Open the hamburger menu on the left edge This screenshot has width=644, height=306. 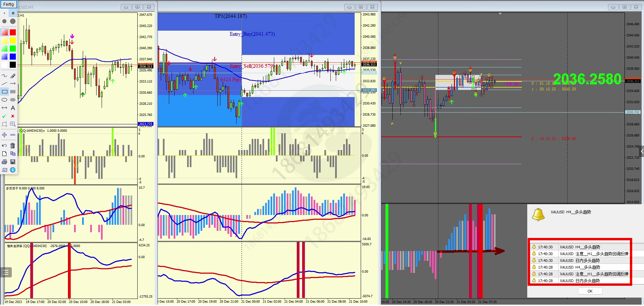(6, 272)
